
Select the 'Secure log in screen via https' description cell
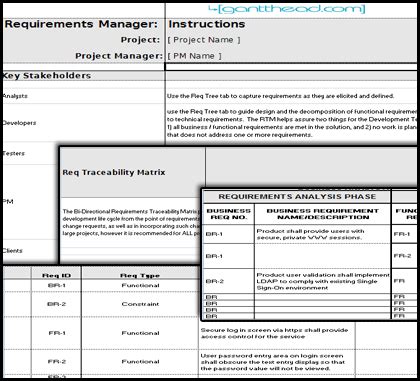coord(276,333)
